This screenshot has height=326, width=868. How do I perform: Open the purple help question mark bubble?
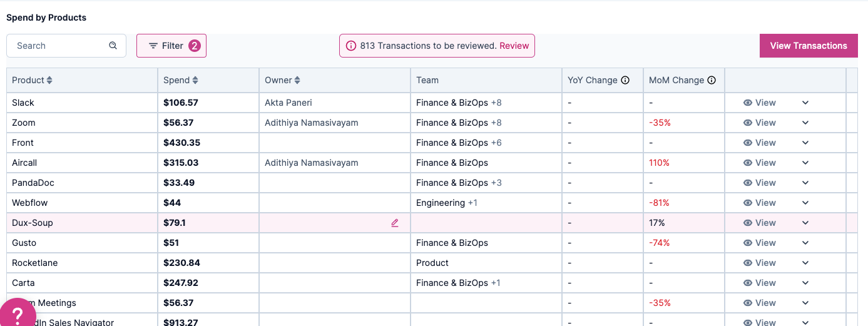[x=18, y=313]
